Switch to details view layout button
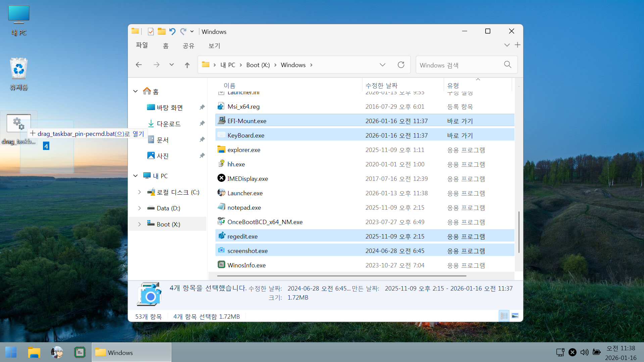The height and width of the screenshot is (362, 644). pos(504,316)
